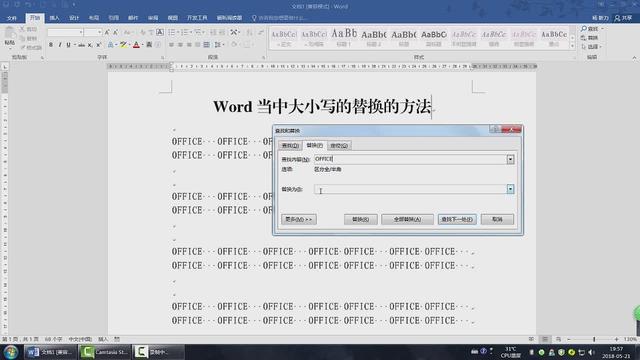Click the Bold formatting icon
Image resolution: width=640 pixels, height=360 pixels.
[x=51, y=44]
